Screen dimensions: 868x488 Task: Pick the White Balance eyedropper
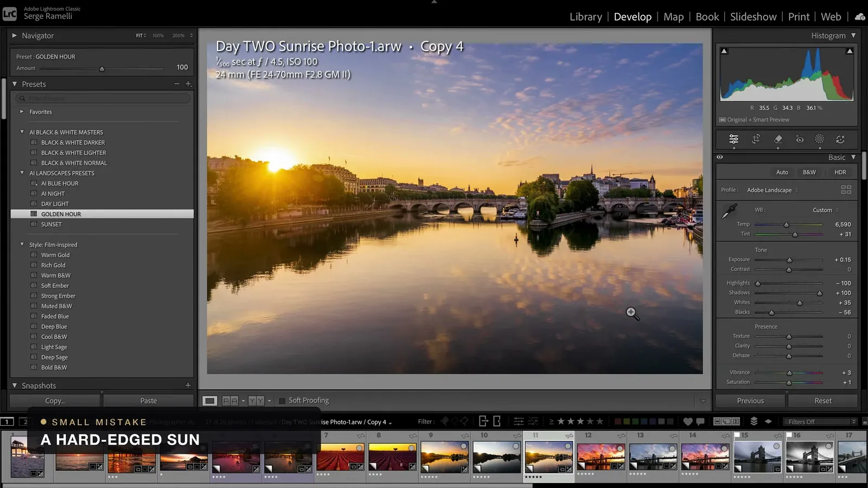[729, 211]
